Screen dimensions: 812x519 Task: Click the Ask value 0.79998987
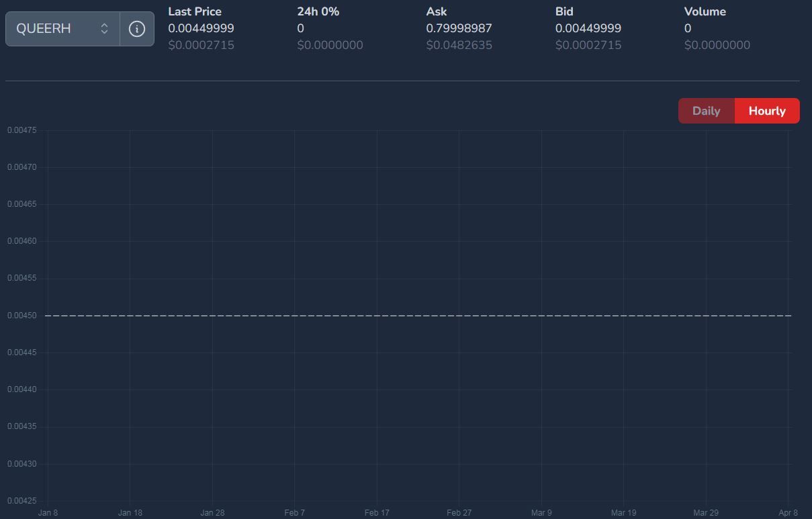[x=459, y=28]
